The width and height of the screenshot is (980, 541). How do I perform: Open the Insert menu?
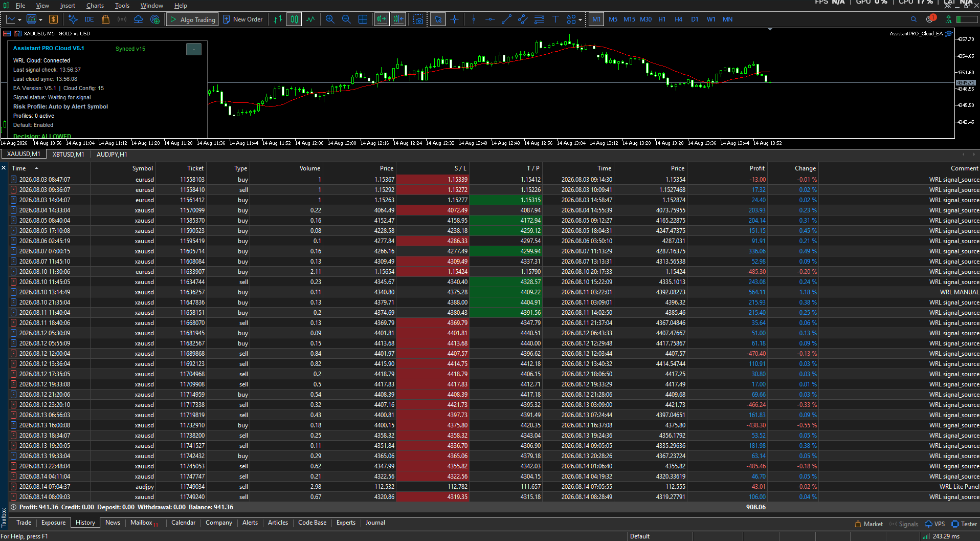click(x=68, y=6)
